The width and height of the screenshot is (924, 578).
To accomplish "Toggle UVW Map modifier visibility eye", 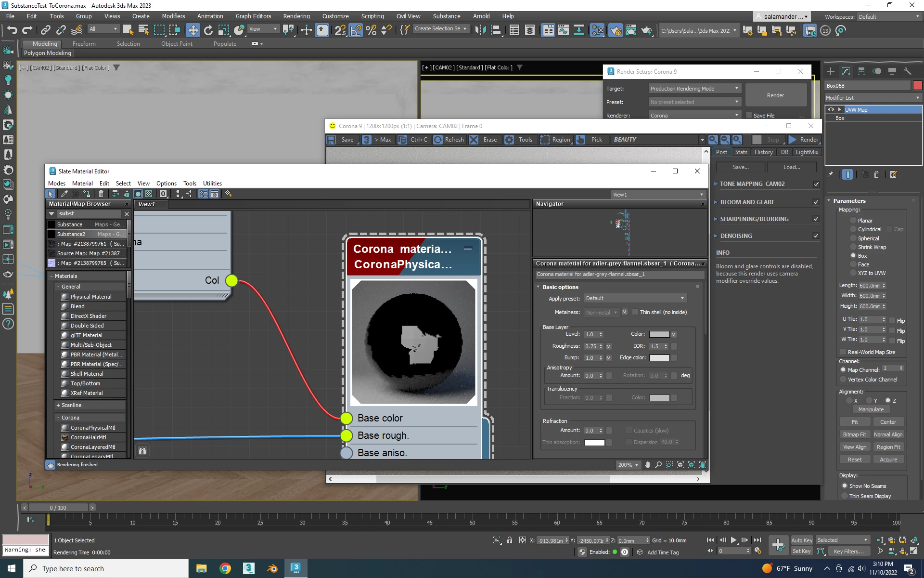I will coord(831,110).
